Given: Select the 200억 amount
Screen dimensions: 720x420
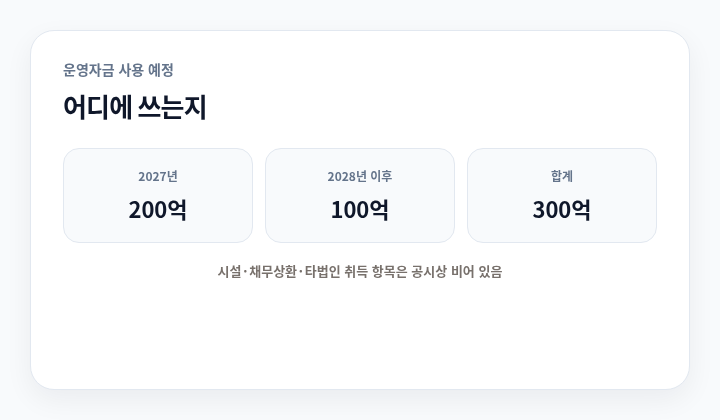Looking at the screenshot, I should [158, 210].
